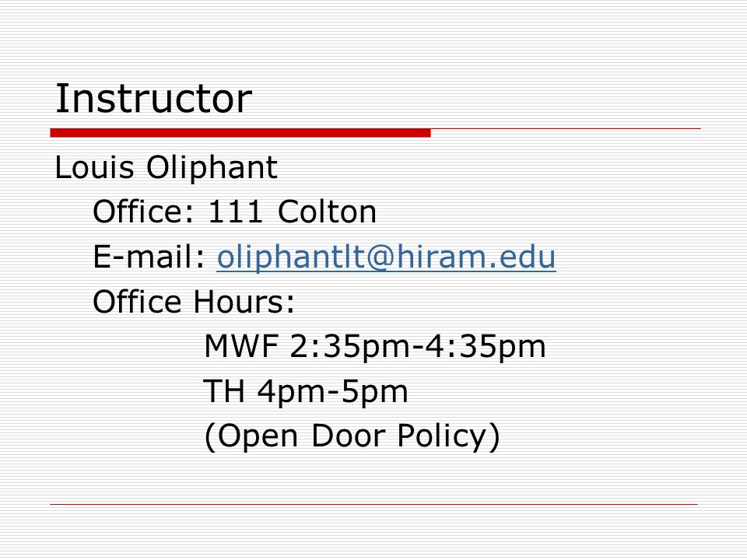Click the thick red title underline bar

click(x=240, y=133)
